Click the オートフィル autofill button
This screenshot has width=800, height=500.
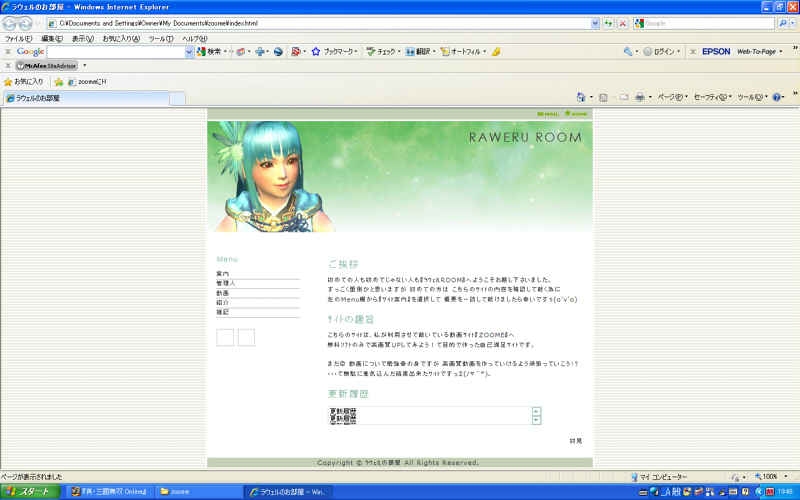(x=463, y=52)
